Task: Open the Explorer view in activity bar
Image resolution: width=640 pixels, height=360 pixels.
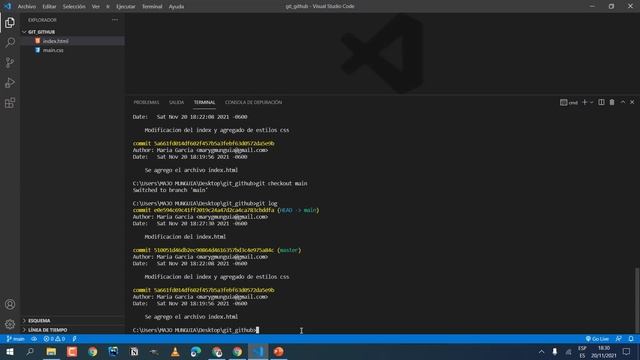Action: 10,23
